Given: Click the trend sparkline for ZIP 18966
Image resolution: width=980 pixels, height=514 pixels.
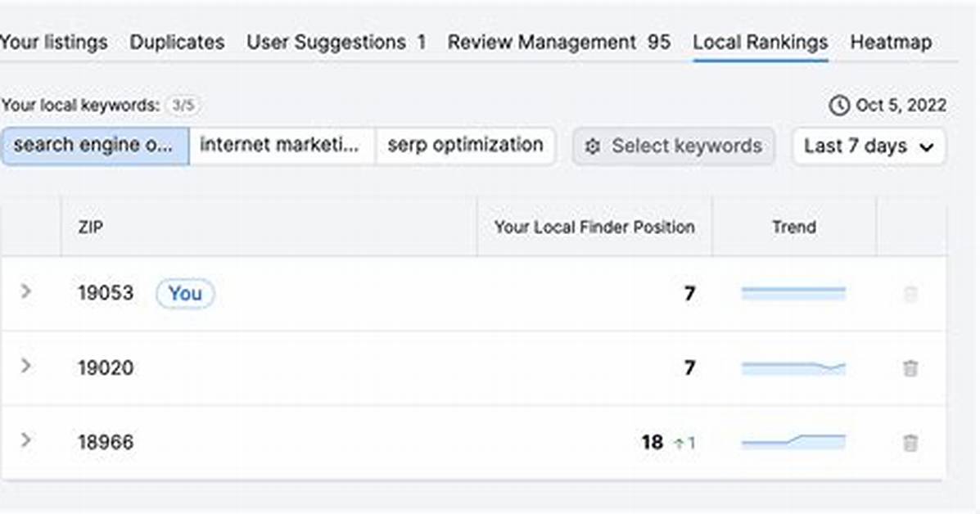Looking at the screenshot, I should [x=793, y=442].
